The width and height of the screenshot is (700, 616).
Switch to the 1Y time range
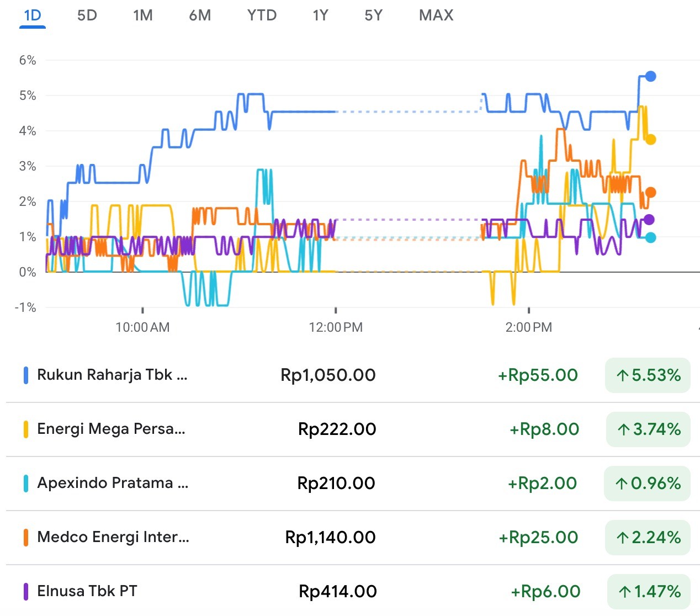[320, 15]
